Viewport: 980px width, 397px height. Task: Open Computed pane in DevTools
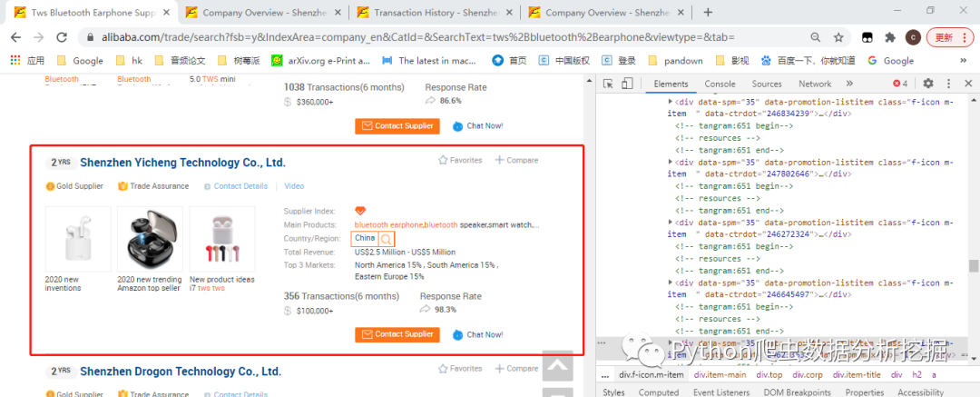659,392
